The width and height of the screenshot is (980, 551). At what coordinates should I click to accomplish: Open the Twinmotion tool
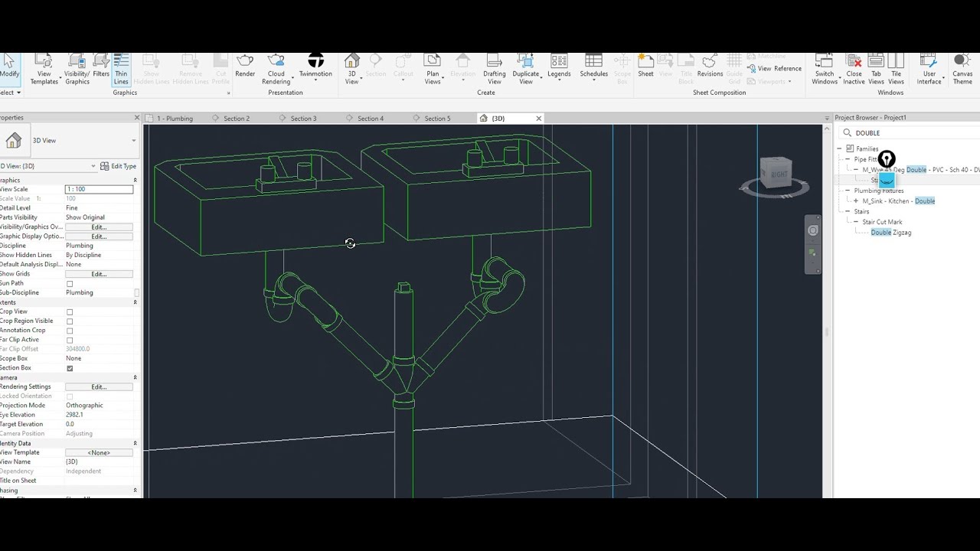[315, 65]
